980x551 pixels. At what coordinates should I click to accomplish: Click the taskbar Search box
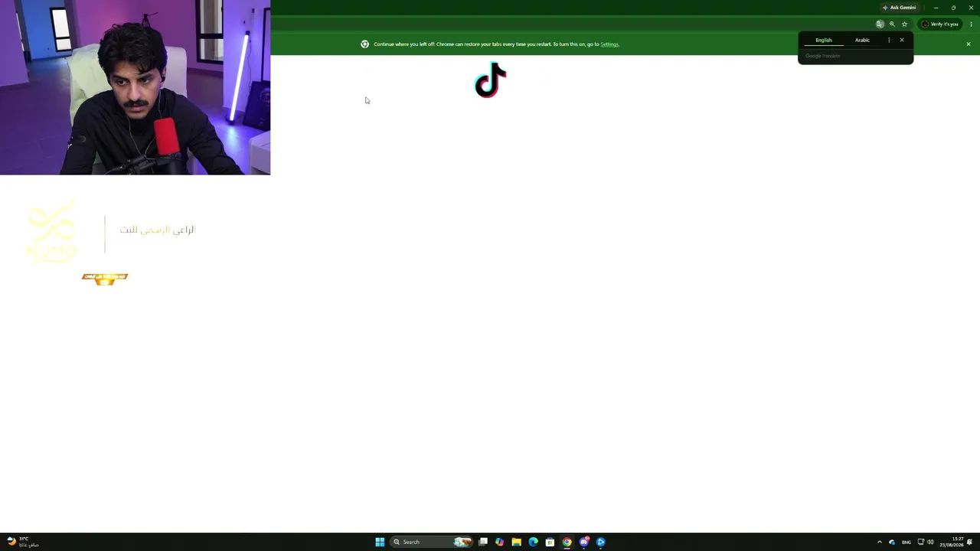tap(431, 542)
